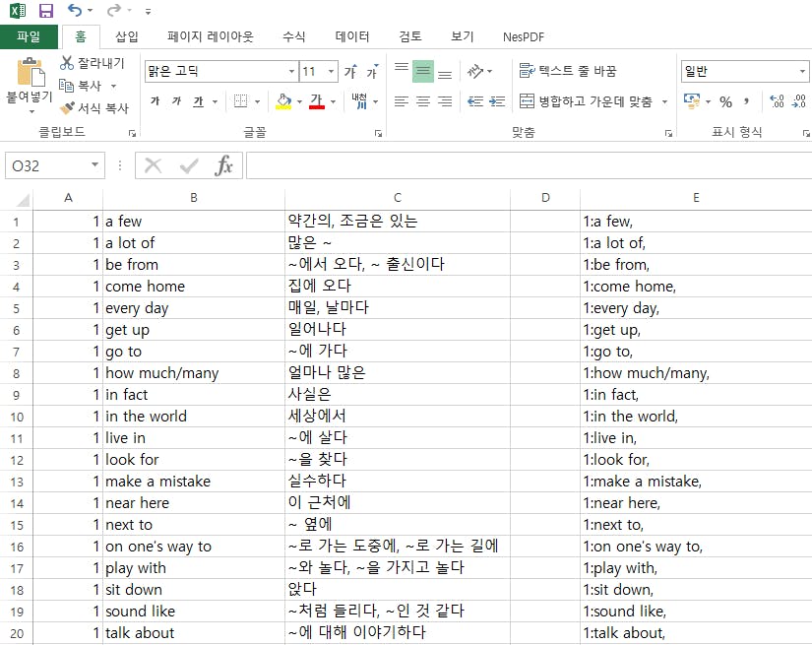This screenshot has height=645, width=812.
Task: Toggle bold formatting
Action: click(155, 101)
